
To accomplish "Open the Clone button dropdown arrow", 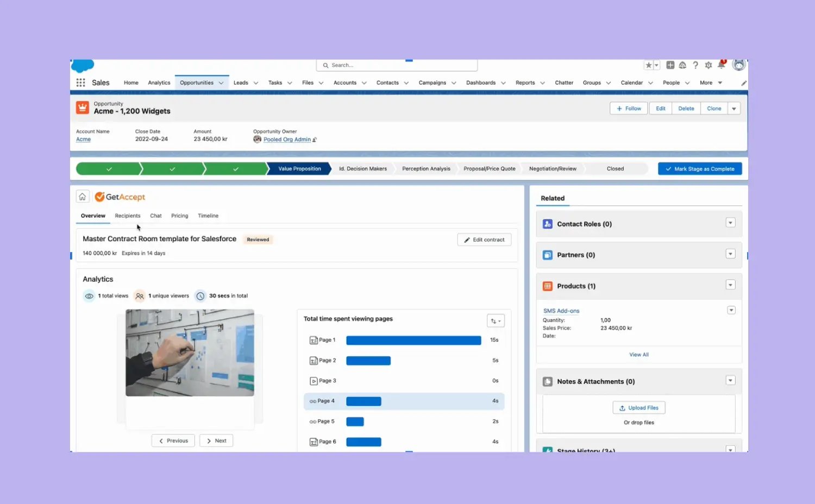I will 734,108.
